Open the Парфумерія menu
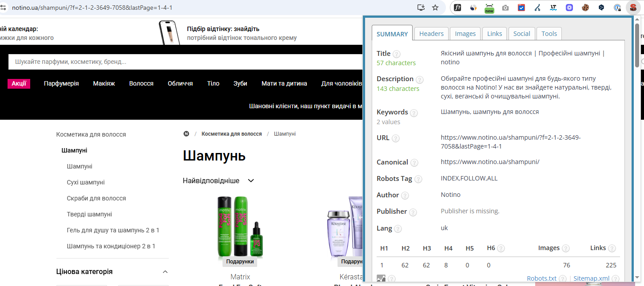Viewport: 644px width, 286px height. (61, 83)
